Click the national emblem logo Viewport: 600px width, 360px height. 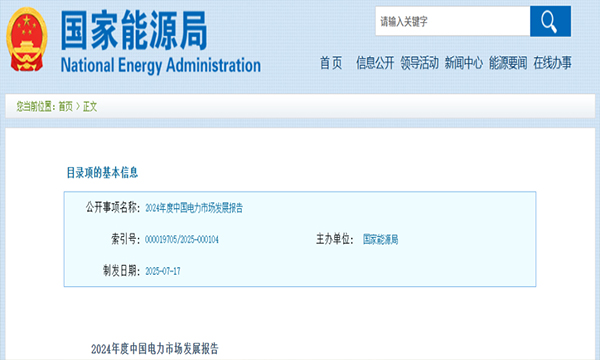[x=27, y=40]
